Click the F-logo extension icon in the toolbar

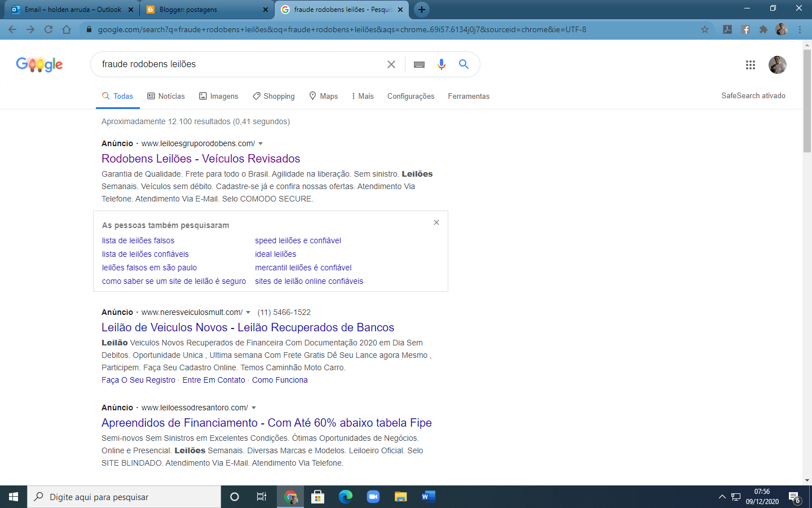coord(745,29)
